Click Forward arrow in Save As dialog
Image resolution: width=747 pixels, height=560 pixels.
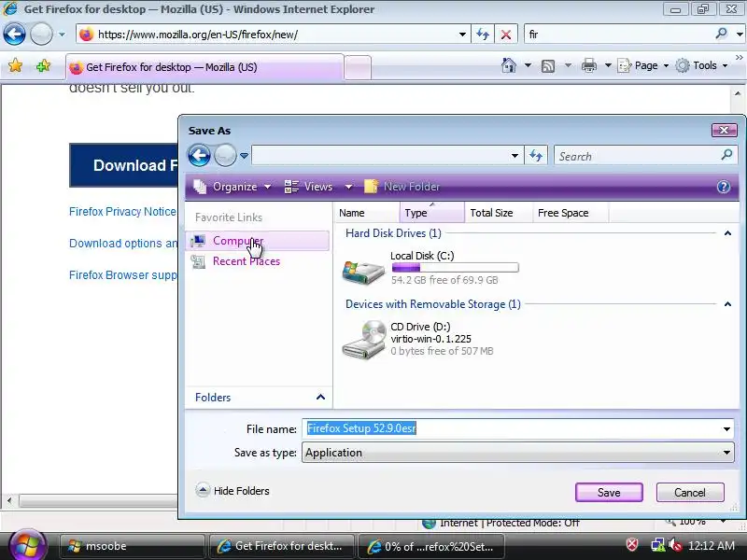click(x=225, y=155)
